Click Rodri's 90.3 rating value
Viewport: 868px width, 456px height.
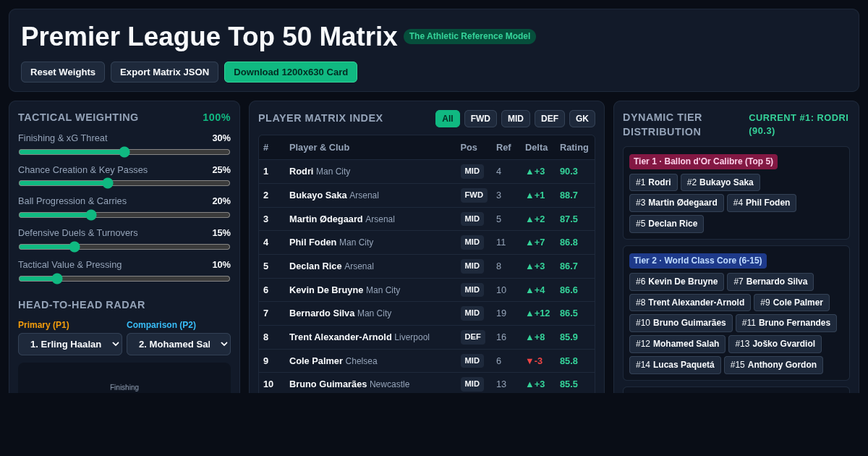point(569,172)
